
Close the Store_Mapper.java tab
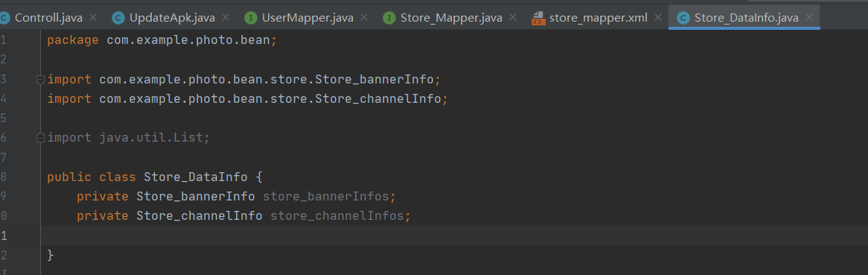tap(513, 18)
